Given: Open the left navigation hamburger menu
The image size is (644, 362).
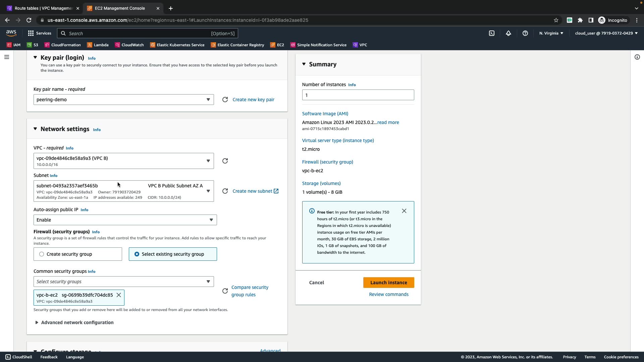Looking at the screenshot, I should pos(6,57).
